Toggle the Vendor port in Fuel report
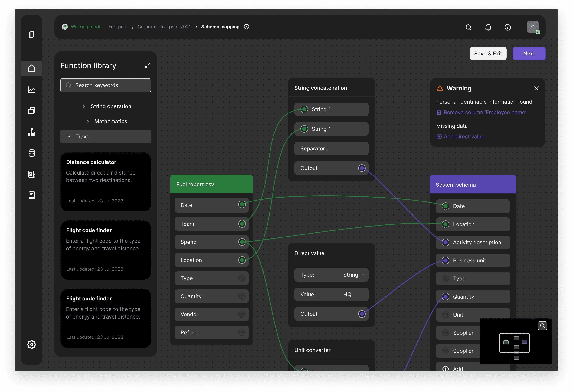573x392 pixels. [242, 314]
